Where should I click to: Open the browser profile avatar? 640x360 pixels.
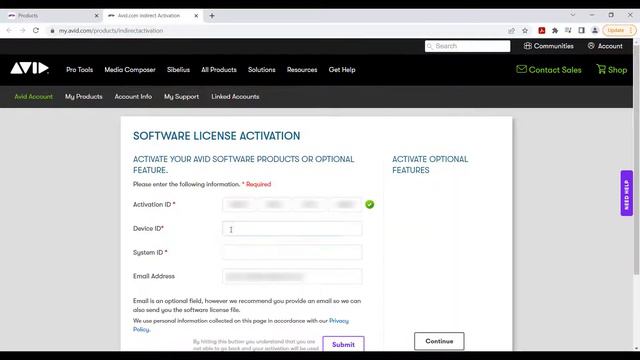(x=595, y=30)
